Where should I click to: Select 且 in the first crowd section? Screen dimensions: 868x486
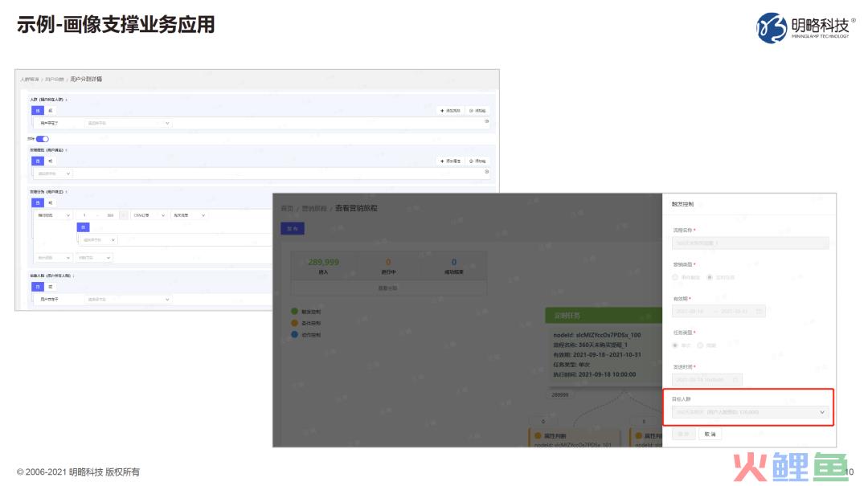37,111
